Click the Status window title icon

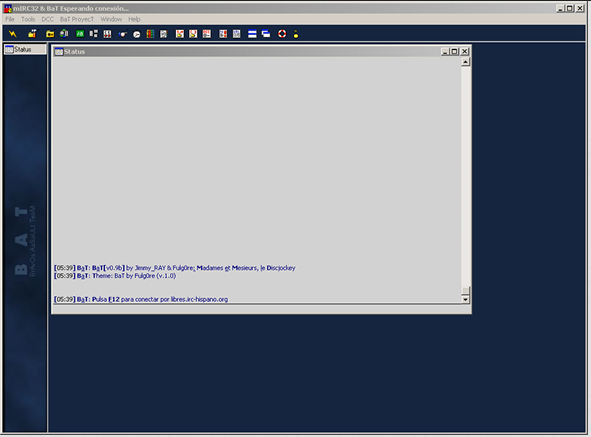tap(59, 52)
